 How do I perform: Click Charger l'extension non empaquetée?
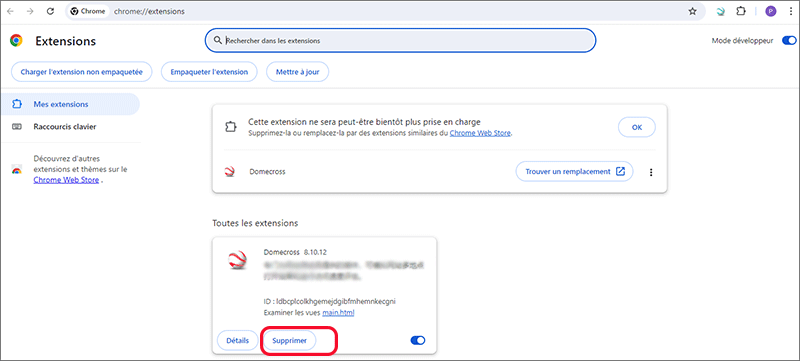pos(82,72)
